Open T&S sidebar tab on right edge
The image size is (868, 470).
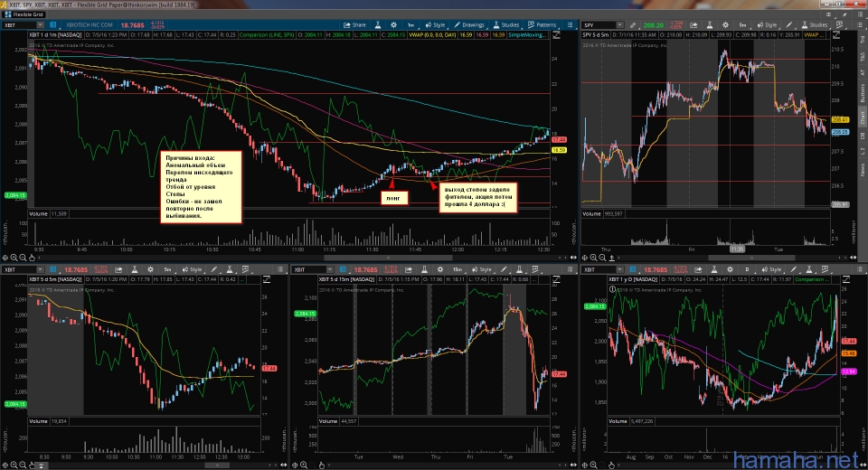[863, 56]
